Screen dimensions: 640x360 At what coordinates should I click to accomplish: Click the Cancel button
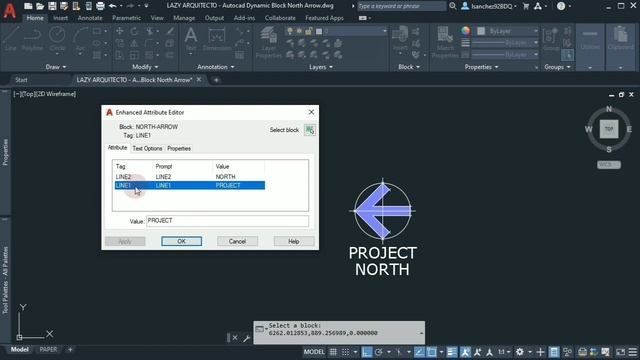[x=237, y=241]
